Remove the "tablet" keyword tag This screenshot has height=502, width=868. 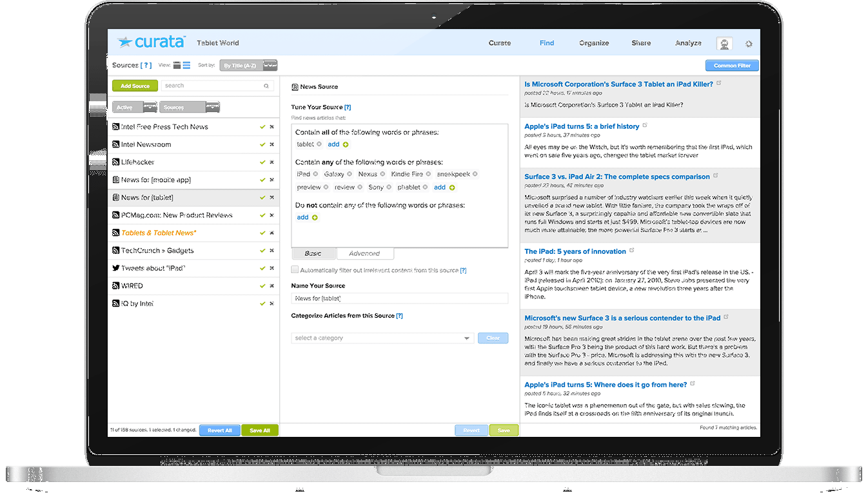tap(320, 144)
